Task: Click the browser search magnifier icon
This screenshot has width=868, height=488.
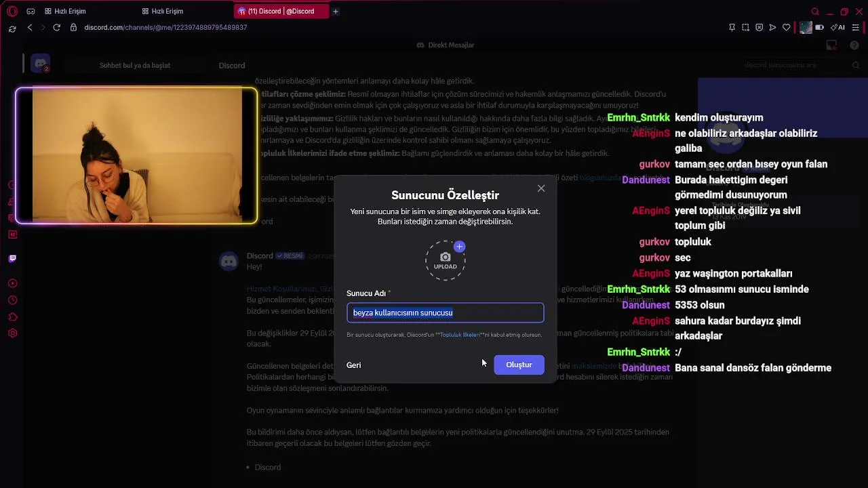Action: (815, 12)
